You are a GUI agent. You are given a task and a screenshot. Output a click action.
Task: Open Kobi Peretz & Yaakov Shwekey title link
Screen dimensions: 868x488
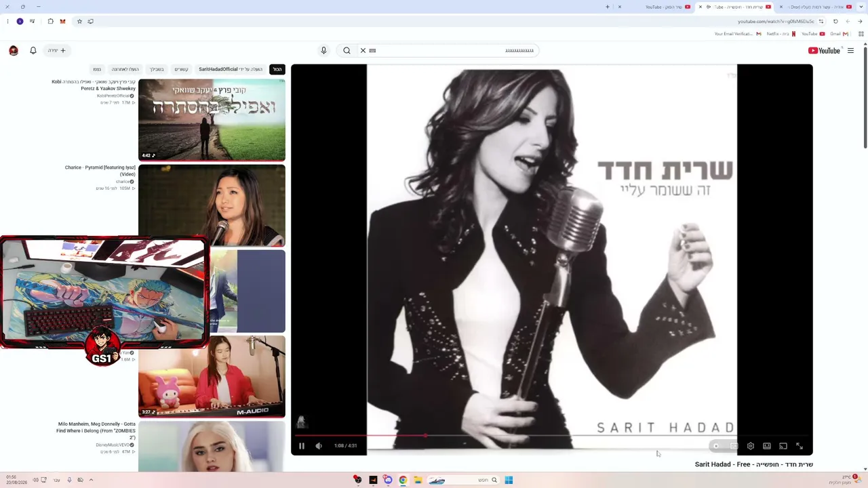click(94, 85)
